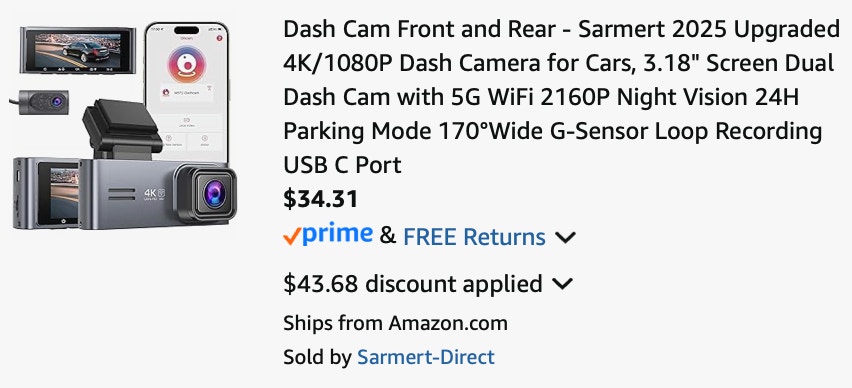Click the $43.68 discount applied text
The height and width of the screenshot is (388, 852).
(413, 284)
